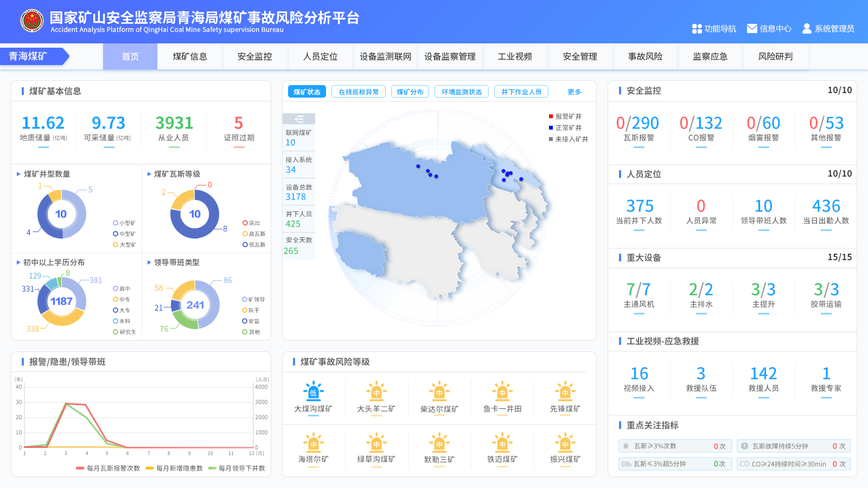This screenshot has height=488, width=868.
Task: Select the 振兴煤矿 risk alarm icon
Action: (565, 442)
